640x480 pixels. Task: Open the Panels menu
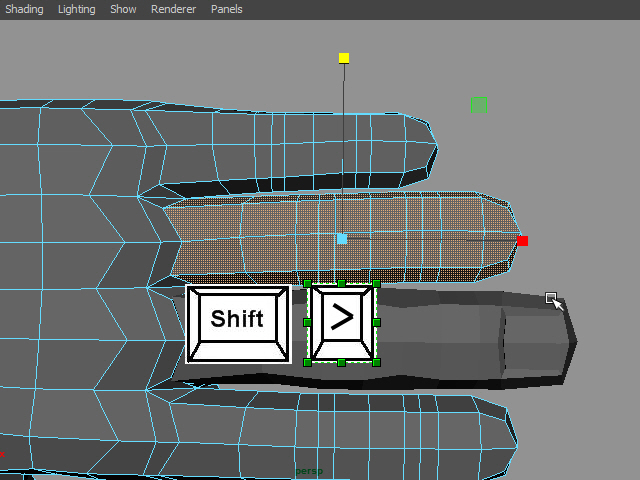[227, 9]
